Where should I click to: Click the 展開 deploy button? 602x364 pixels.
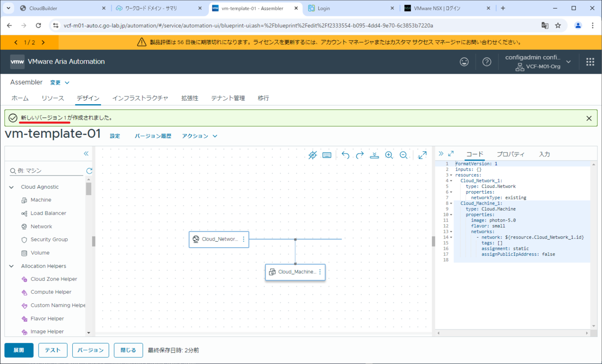[x=19, y=350]
